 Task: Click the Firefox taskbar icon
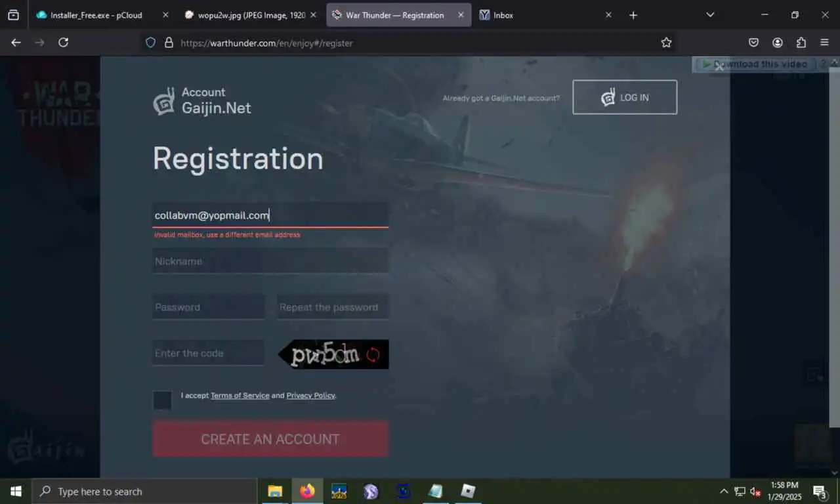[306, 491]
